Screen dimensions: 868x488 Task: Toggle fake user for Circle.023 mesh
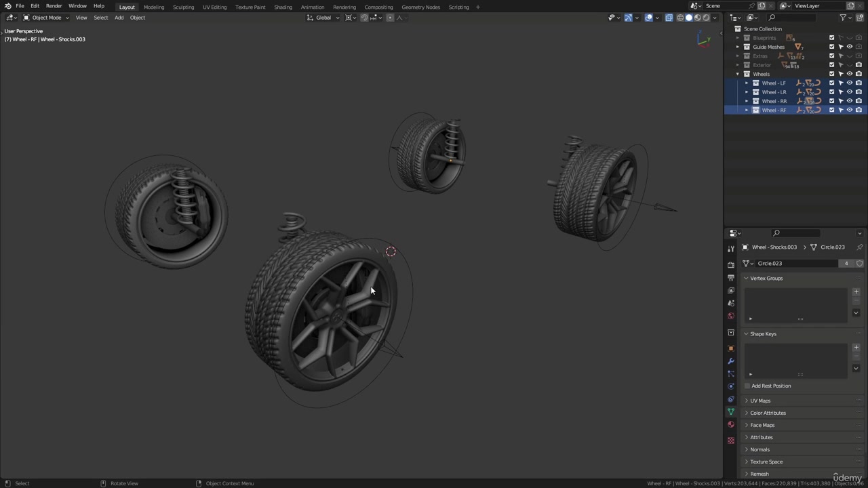(x=859, y=263)
